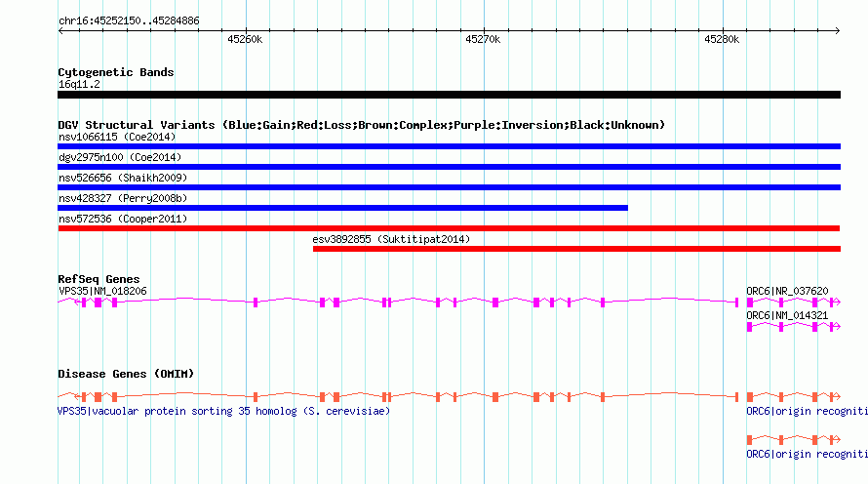Viewport: 868px width, 484px height.
Task: Open the ORC6|NM_014321 transcript label
Action: click(x=787, y=315)
